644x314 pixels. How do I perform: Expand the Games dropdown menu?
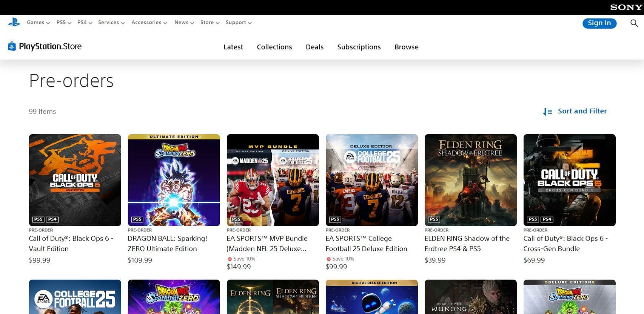point(38,23)
